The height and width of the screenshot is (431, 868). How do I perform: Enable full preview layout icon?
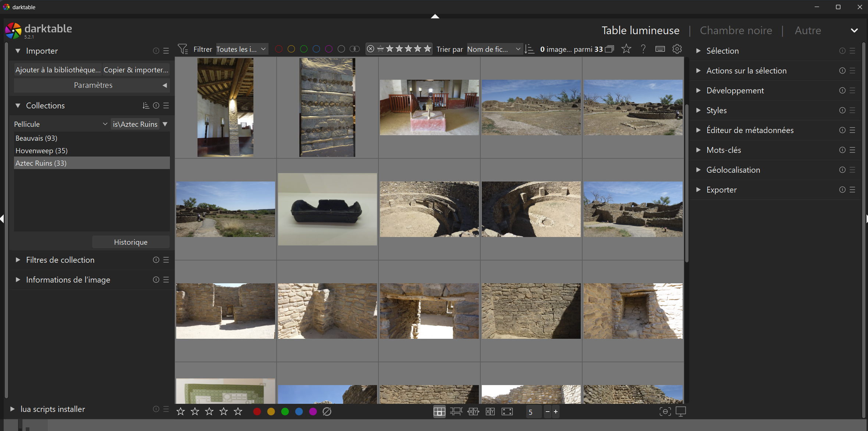(507, 412)
